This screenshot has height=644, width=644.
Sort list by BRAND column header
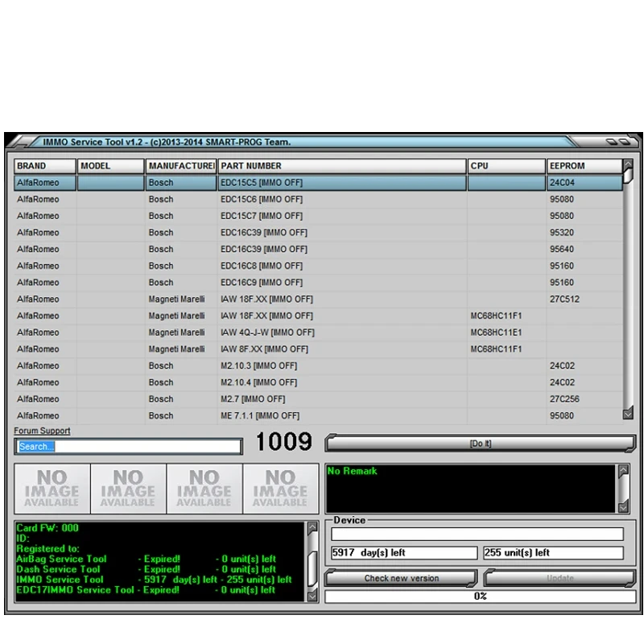[x=45, y=166]
